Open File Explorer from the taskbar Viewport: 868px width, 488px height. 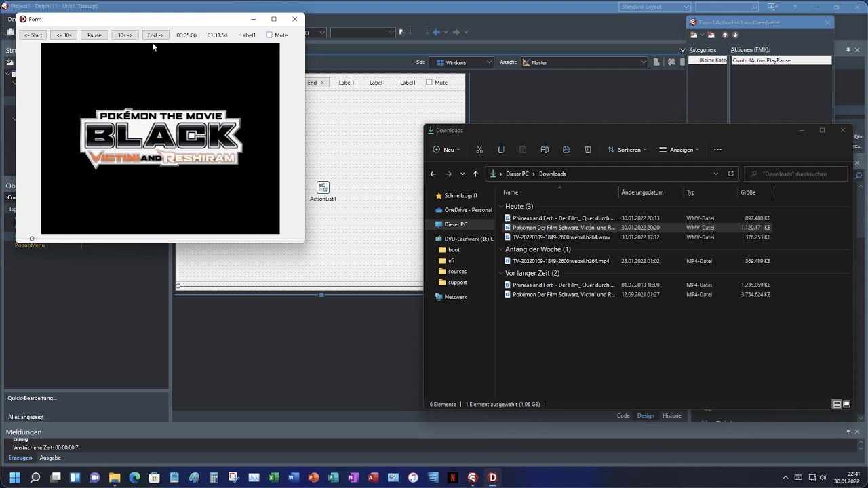tap(115, 477)
